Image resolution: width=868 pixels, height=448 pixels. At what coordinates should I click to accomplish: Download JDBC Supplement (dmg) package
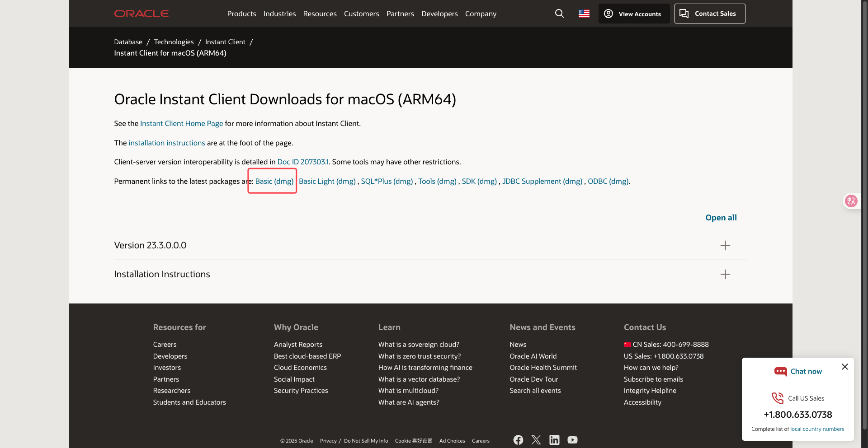(x=542, y=182)
